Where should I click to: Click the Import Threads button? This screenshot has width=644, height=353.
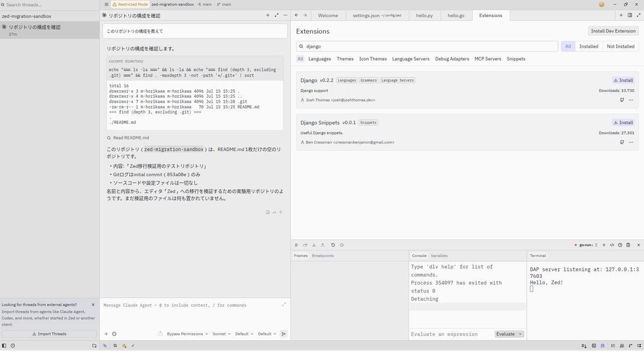pyautogui.click(x=49, y=334)
